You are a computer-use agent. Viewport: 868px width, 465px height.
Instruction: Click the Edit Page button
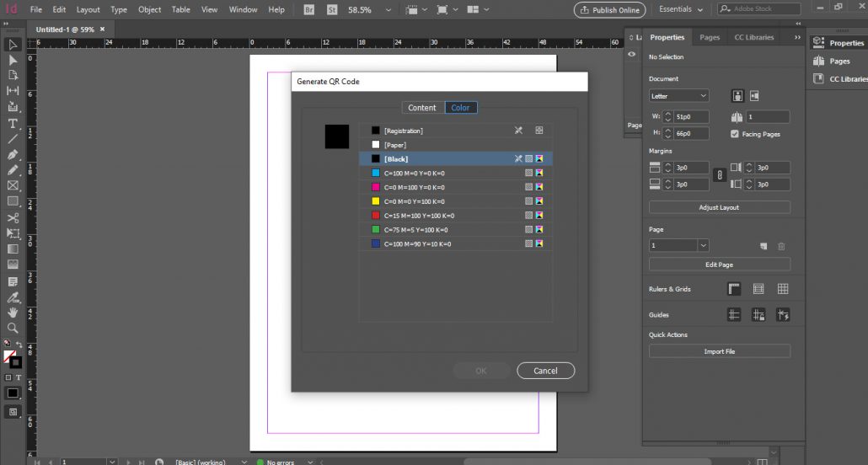720,265
